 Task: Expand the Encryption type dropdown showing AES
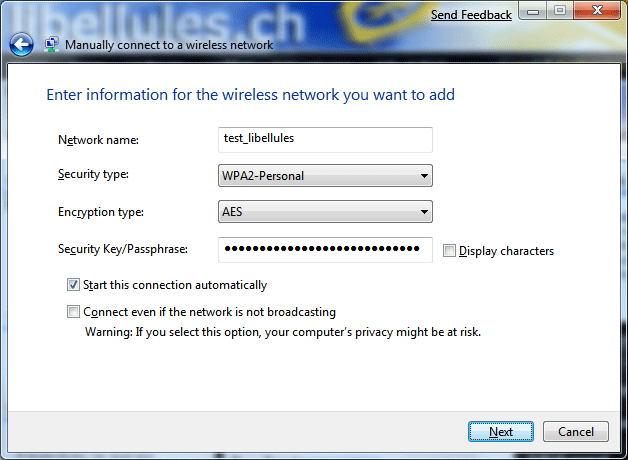pyautogui.click(x=325, y=211)
